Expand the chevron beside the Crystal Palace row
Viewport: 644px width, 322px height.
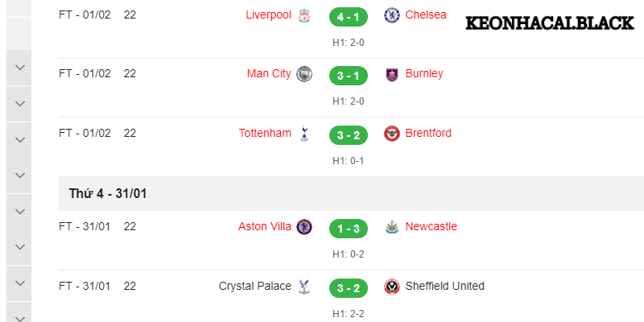tap(20, 281)
